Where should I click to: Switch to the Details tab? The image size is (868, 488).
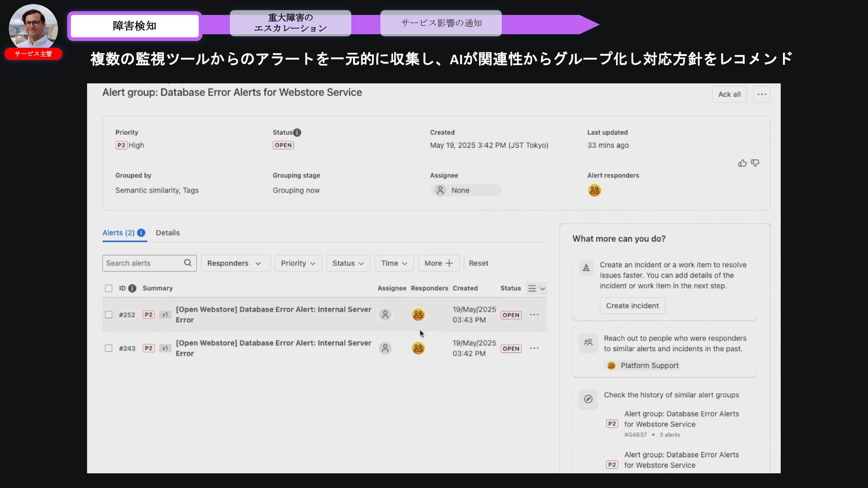pos(168,233)
